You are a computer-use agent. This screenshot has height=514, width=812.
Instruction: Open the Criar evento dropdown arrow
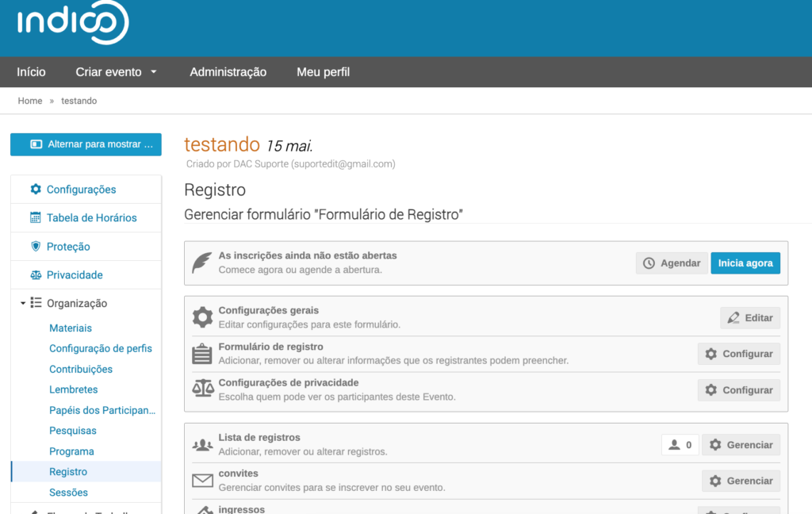(x=154, y=71)
